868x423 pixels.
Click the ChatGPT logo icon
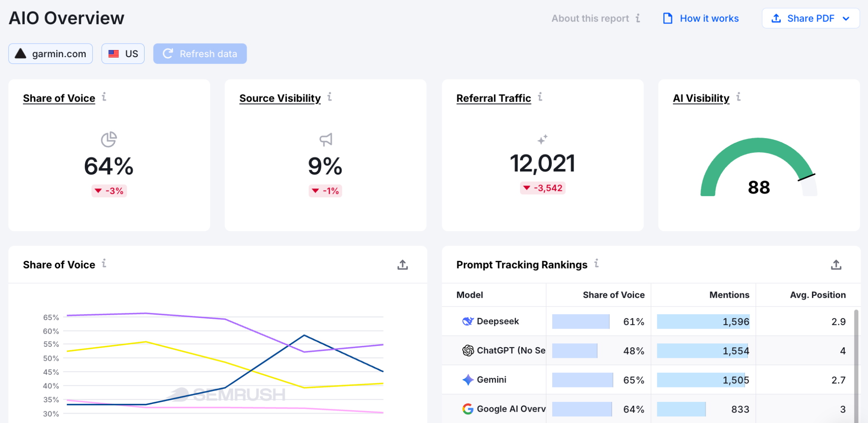[x=468, y=351]
